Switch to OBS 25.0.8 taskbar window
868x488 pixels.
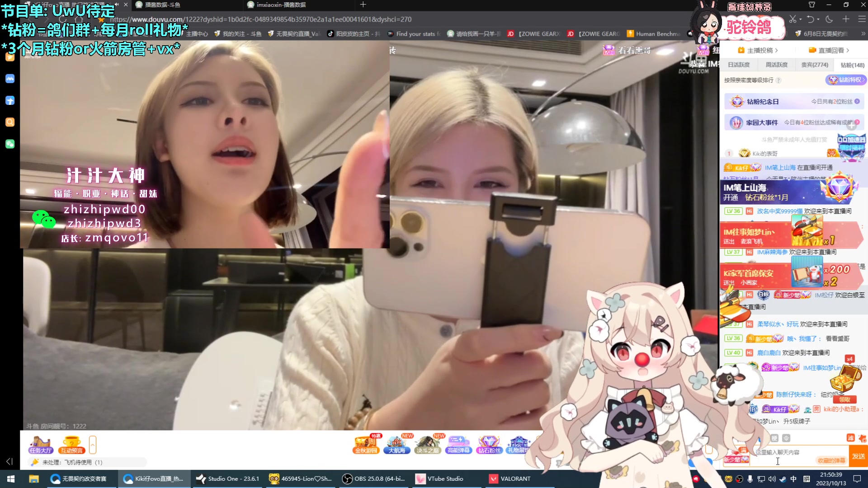(x=374, y=479)
